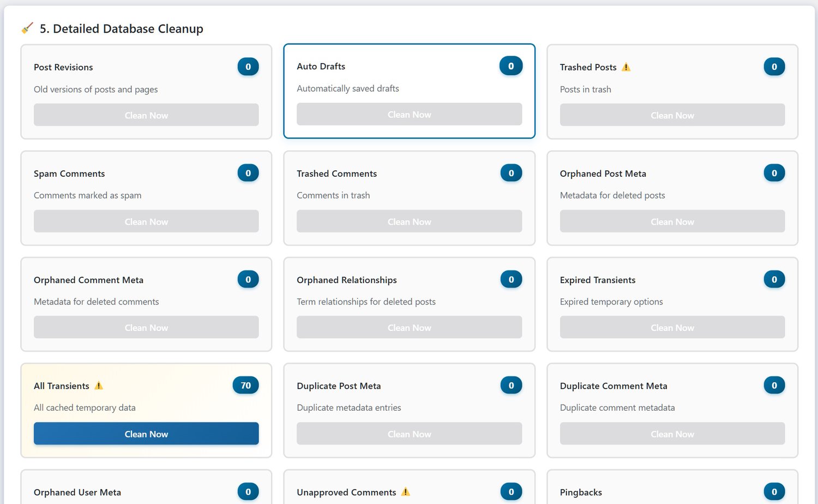This screenshot has width=818, height=504.
Task: Click the broom icon beside Detailed Database Cleanup
Action: tap(27, 28)
